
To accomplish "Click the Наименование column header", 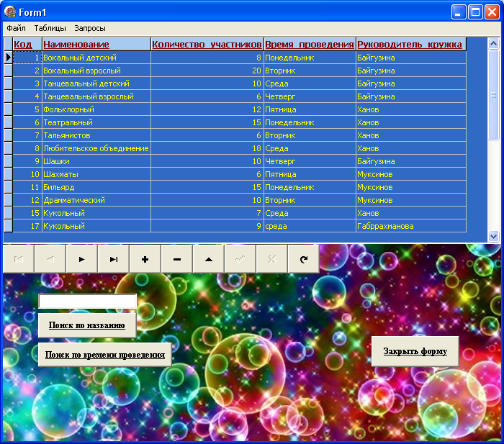I will (96, 45).
